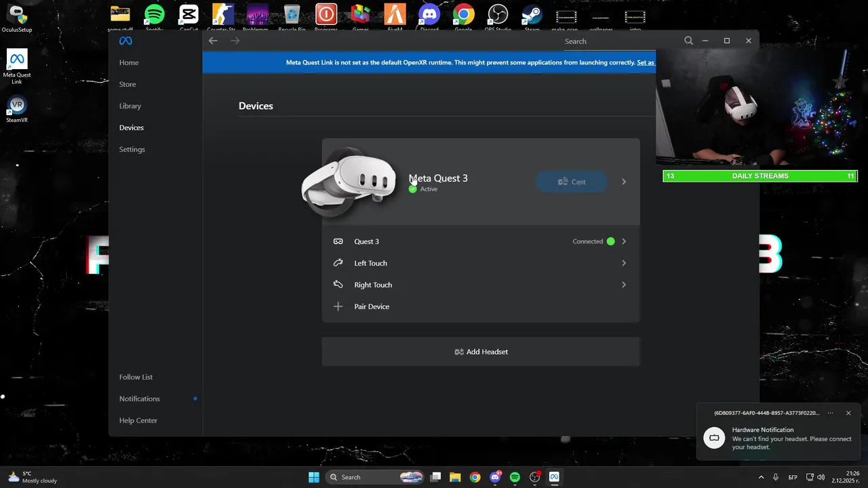Click the БГР keyboard language indicator
868x488 pixels.
click(793, 477)
